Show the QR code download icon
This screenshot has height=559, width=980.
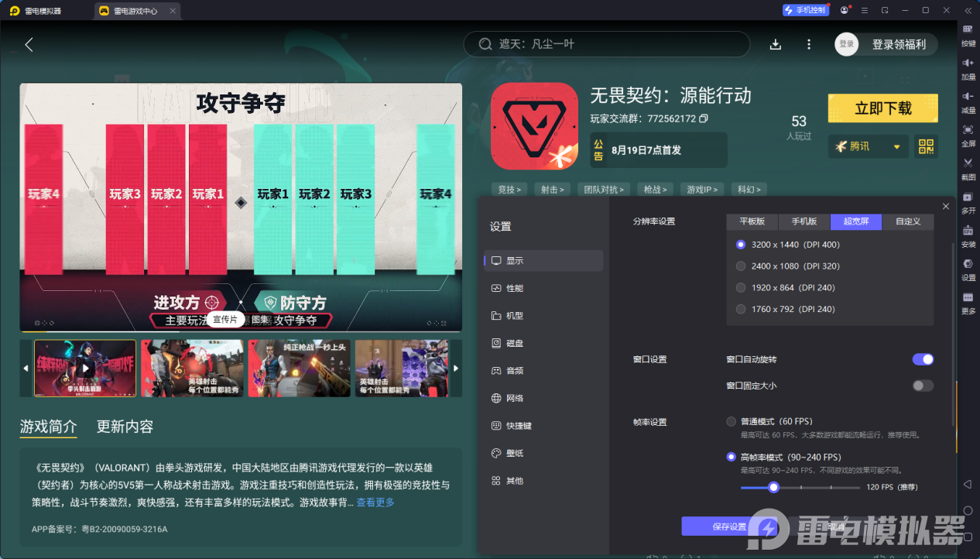click(x=926, y=146)
